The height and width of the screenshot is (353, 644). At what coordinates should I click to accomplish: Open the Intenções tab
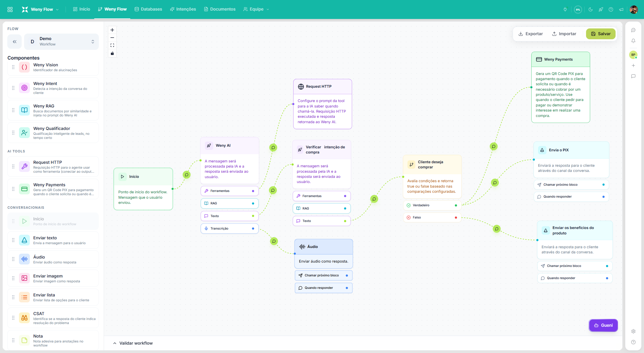click(x=183, y=9)
